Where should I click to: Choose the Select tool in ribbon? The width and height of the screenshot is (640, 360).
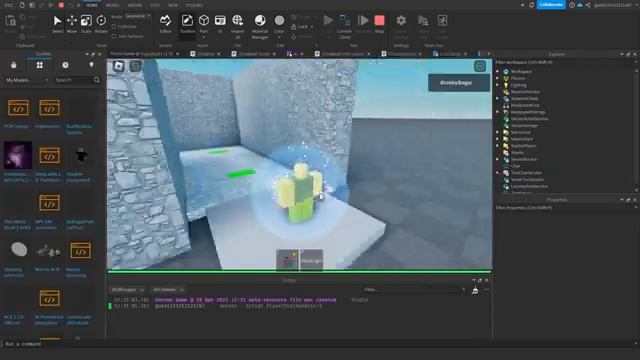(x=58, y=24)
